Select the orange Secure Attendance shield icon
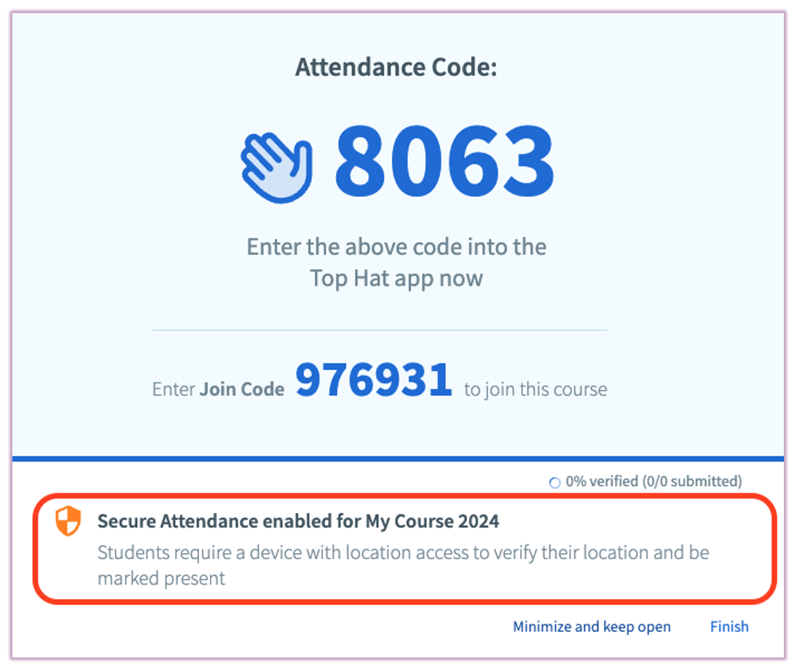This screenshot has width=797, height=672. click(x=66, y=521)
